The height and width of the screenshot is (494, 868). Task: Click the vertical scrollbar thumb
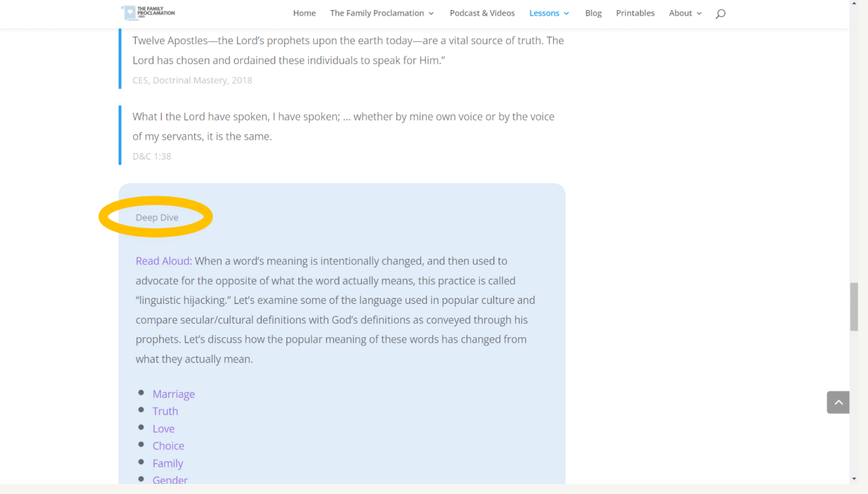click(854, 306)
